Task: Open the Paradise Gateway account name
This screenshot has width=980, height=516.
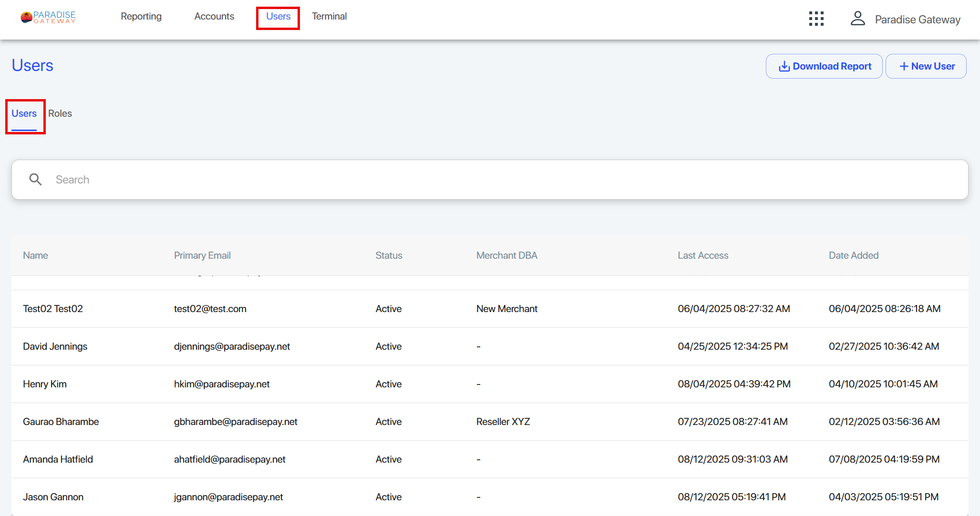Action: coord(918,20)
